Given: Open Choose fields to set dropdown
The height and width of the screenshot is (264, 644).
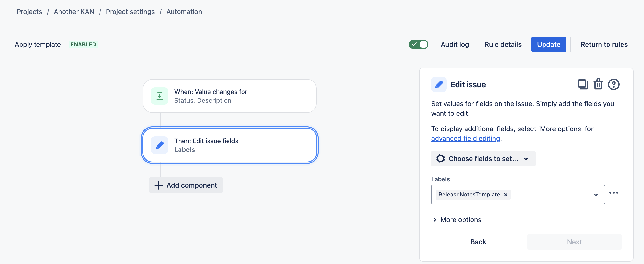Looking at the screenshot, I should pyautogui.click(x=483, y=159).
